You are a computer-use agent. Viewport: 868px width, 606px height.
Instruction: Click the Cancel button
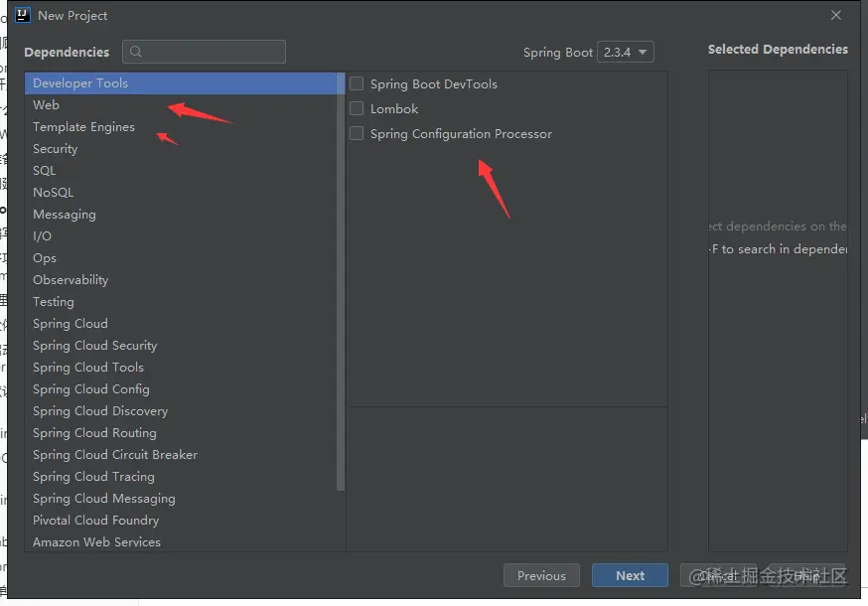(719, 575)
